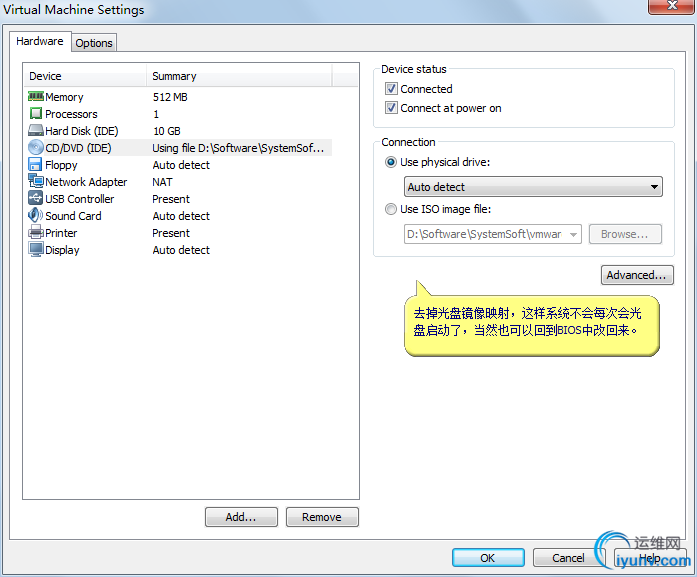
Task: Select the '512 MB' memory summary value
Action: (170, 97)
